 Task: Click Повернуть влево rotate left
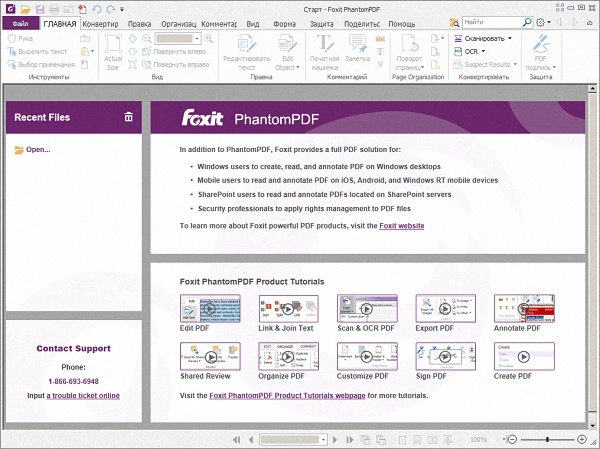click(x=174, y=51)
